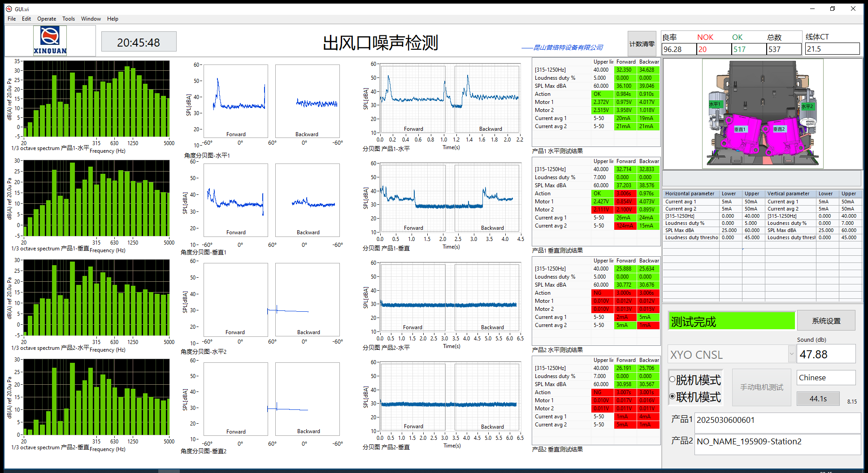Image resolution: width=868 pixels, height=473 pixels.
Task: Select the 脱机模式 radio button
Action: (673, 379)
